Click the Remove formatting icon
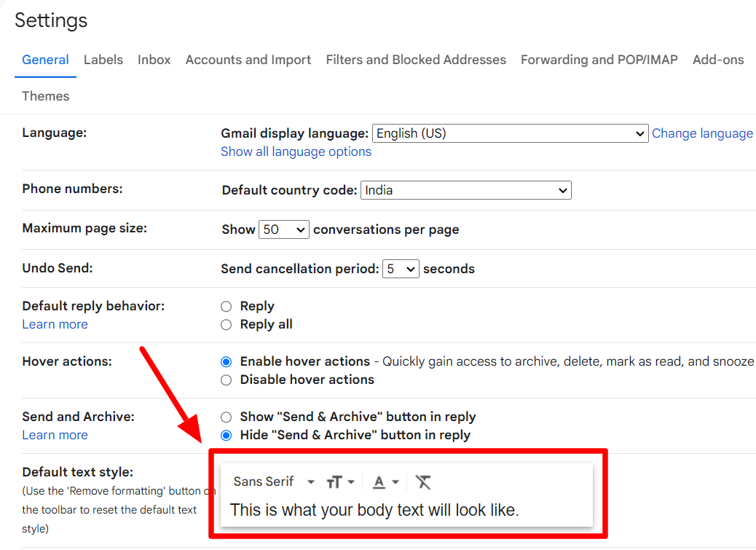This screenshot has height=550, width=756. coord(423,482)
